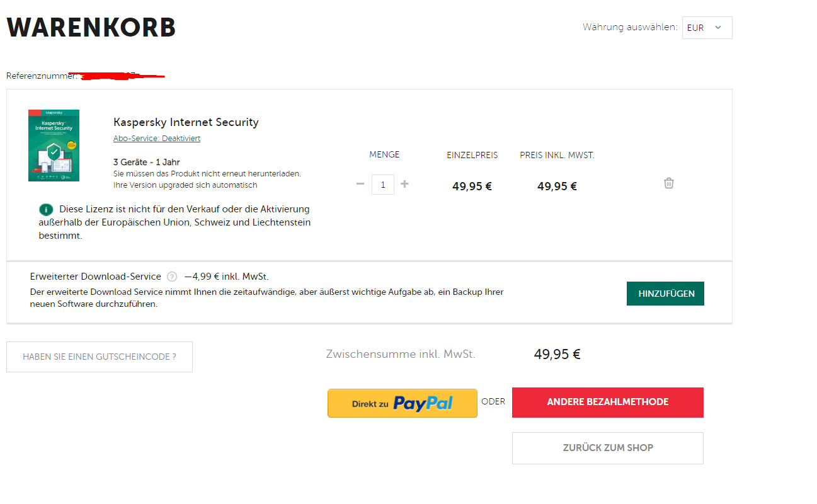Remove item using the trash bin icon
Image resolution: width=817 pixels, height=504 pixels.
pos(669,183)
